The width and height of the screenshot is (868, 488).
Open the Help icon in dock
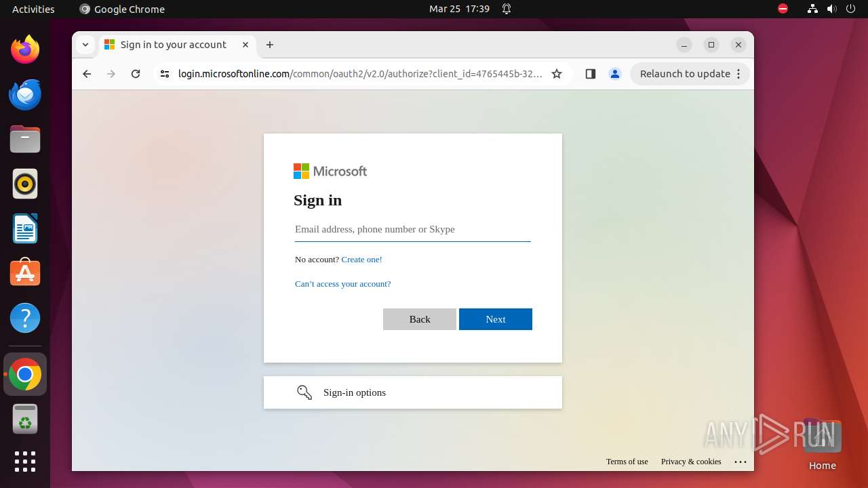25,318
